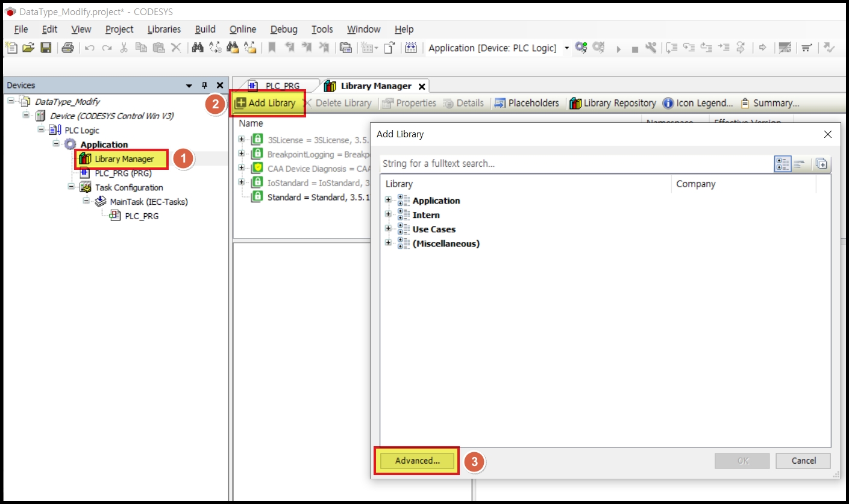This screenshot has height=504, width=849.
Task: Click the Logout gear icon
Action: click(x=598, y=48)
